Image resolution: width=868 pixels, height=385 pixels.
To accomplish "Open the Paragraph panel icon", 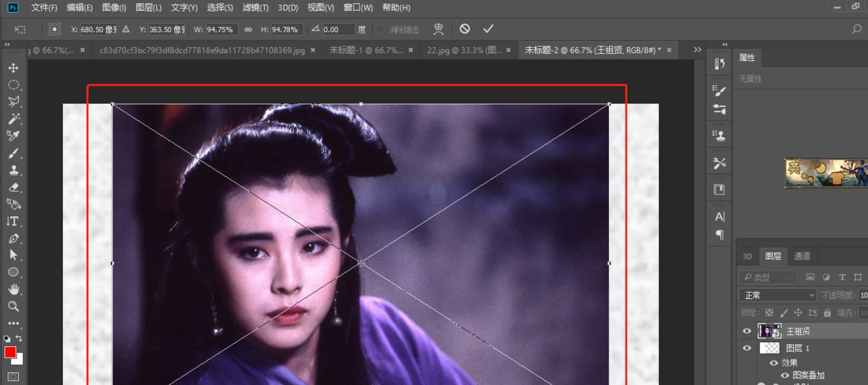I will (x=720, y=235).
